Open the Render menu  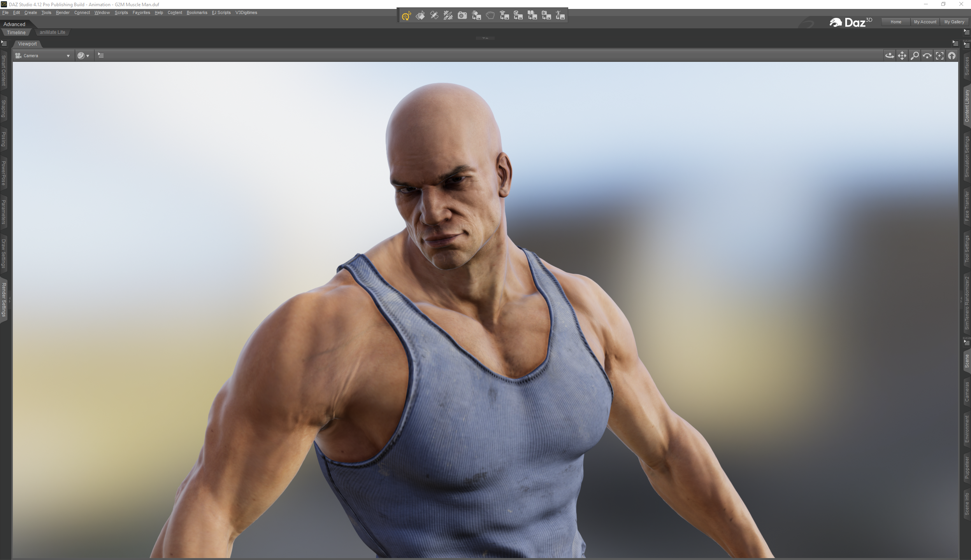[63, 12]
